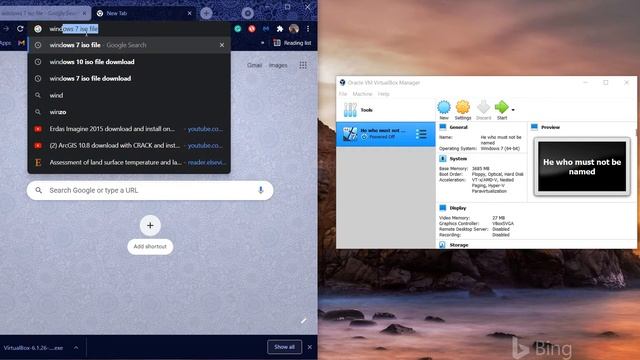Click the Grammarly extension icon
Viewport: 640px width, 360px height.
(238, 29)
